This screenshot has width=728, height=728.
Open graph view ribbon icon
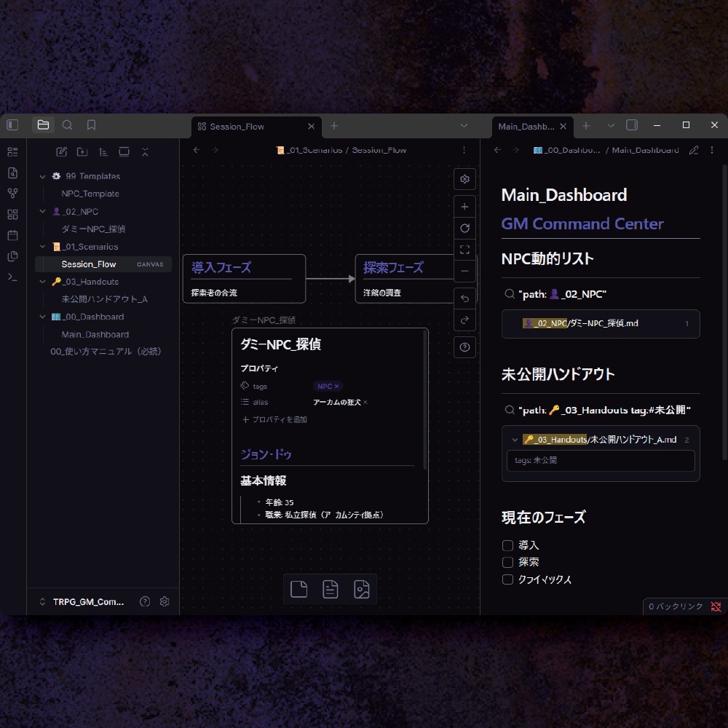pyautogui.click(x=12, y=193)
